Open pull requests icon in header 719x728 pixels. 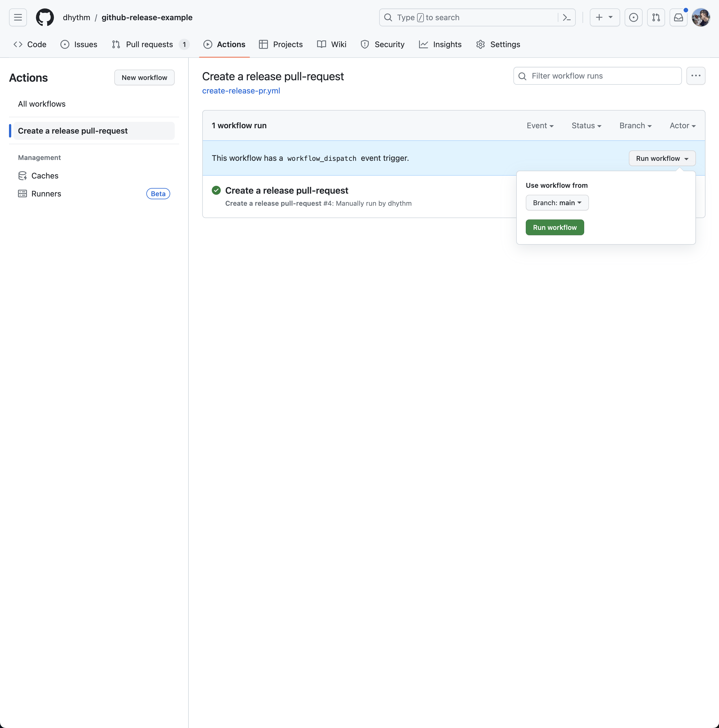pos(656,17)
